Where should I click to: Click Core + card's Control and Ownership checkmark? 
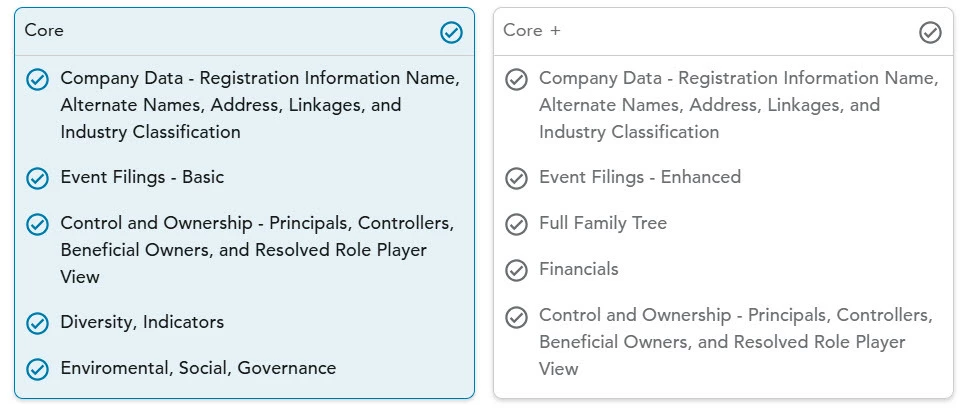[516, 316]
